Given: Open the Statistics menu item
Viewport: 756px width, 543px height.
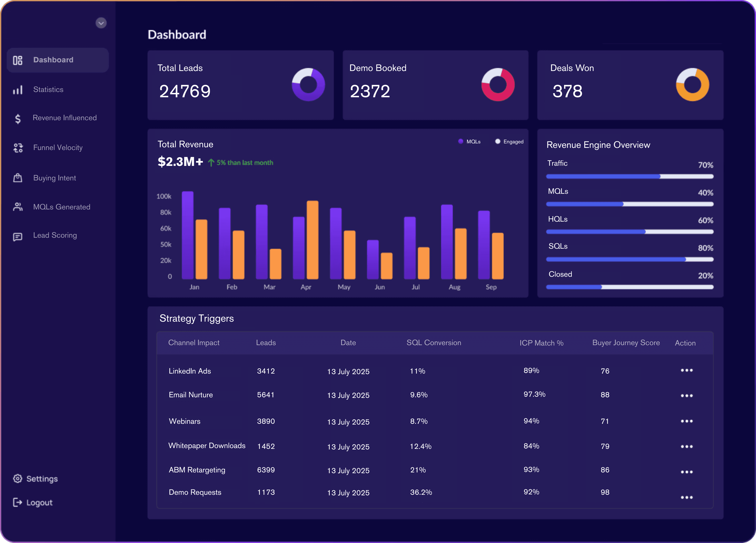Looking at the screenshot, I should tap(48, 90).
